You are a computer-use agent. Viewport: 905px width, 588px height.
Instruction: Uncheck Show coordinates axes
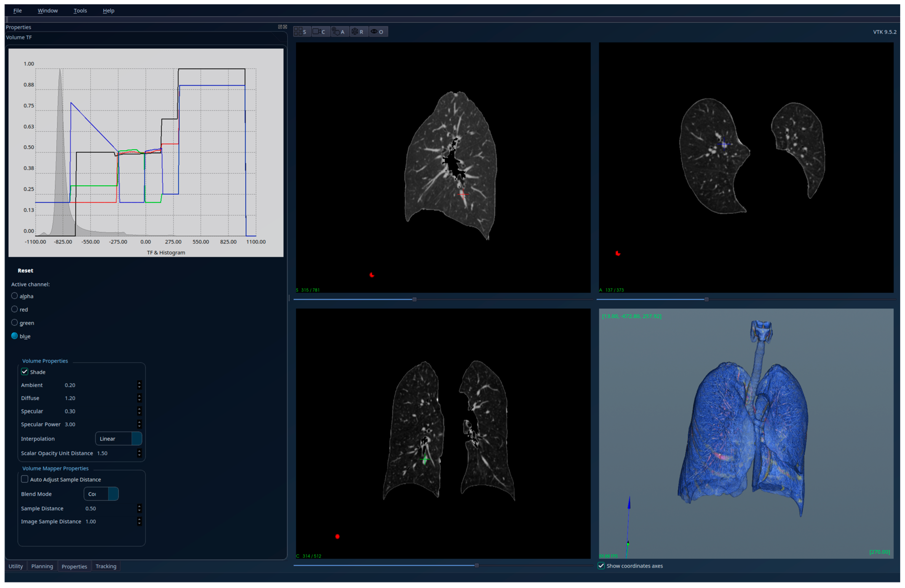pos(601,565)
